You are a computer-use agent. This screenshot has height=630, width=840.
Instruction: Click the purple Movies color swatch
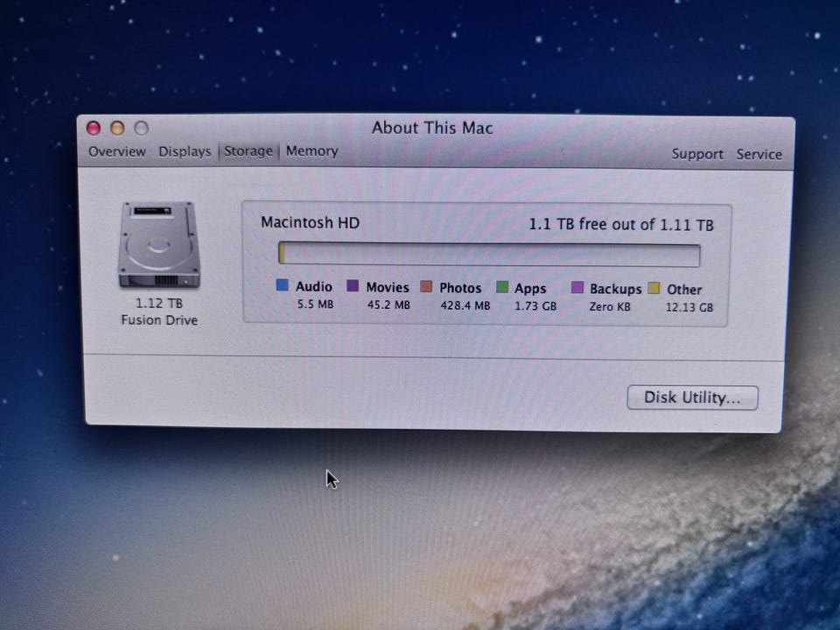coord(353,285)
